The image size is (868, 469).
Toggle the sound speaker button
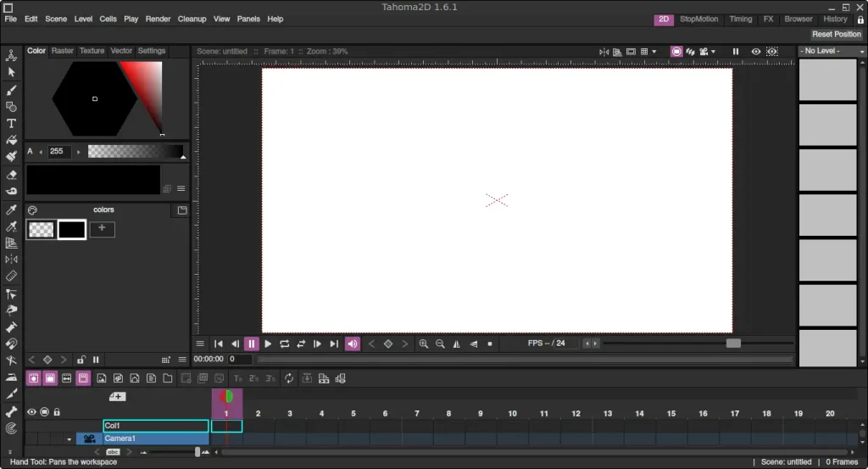[352, 343]
